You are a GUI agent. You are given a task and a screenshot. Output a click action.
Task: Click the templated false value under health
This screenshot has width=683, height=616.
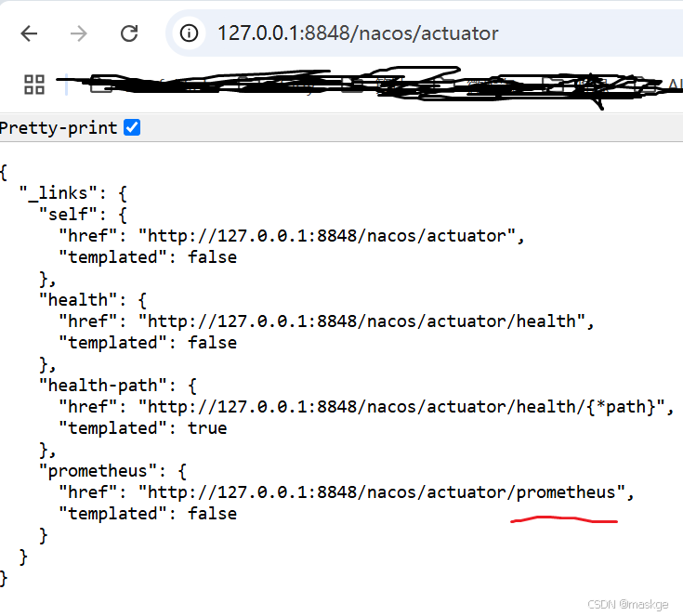click(x=213, y=343)
